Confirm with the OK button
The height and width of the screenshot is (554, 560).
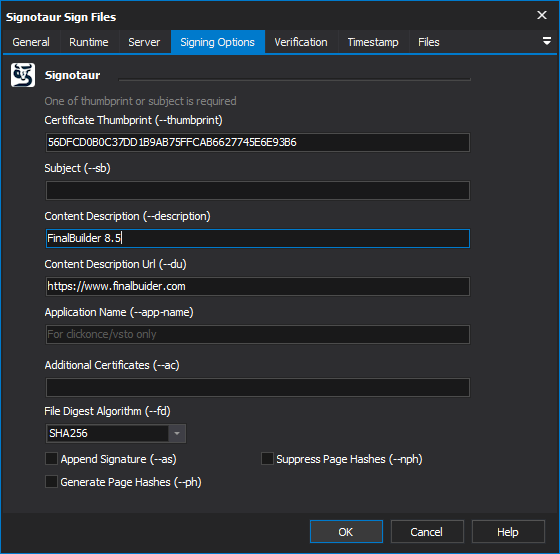(x=346, y=531)
